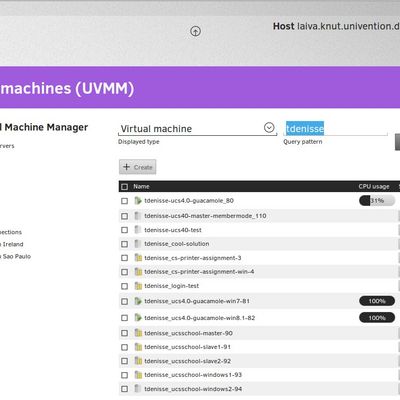
Task: Click stopped VM icon for tdenisse-ucs40-test
Action: pos(138,230)
